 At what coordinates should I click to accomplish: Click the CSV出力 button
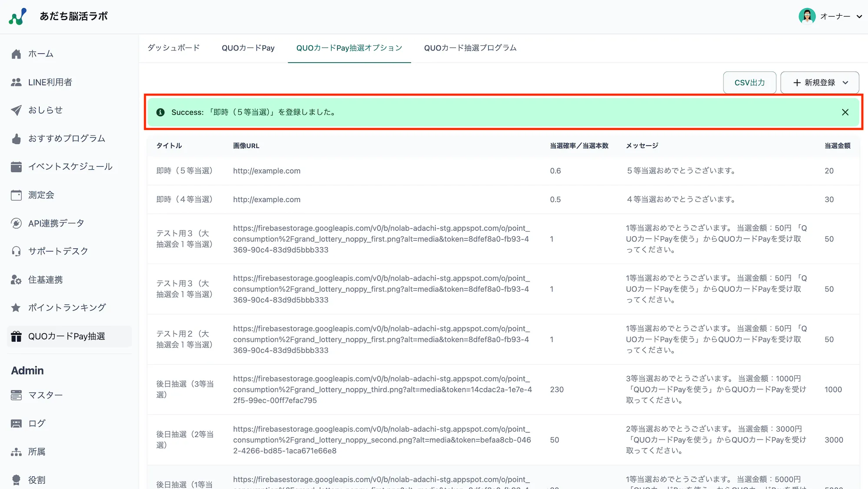click(750, 83)
